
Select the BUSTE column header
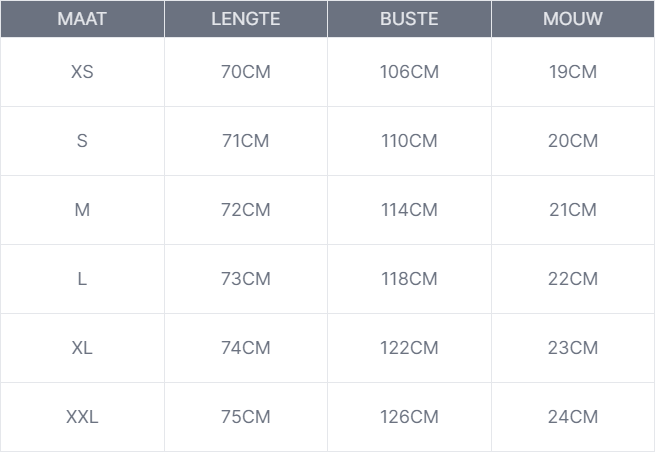(409, 19)
